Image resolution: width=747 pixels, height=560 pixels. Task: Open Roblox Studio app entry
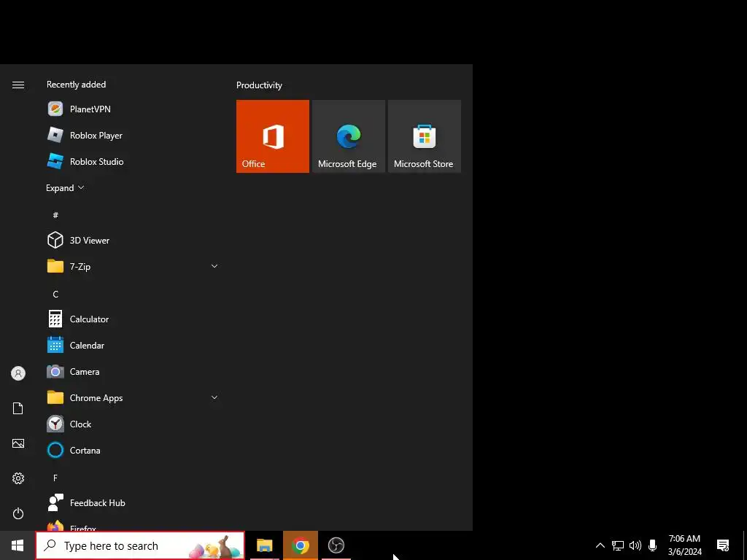click(x=132, y=161)
